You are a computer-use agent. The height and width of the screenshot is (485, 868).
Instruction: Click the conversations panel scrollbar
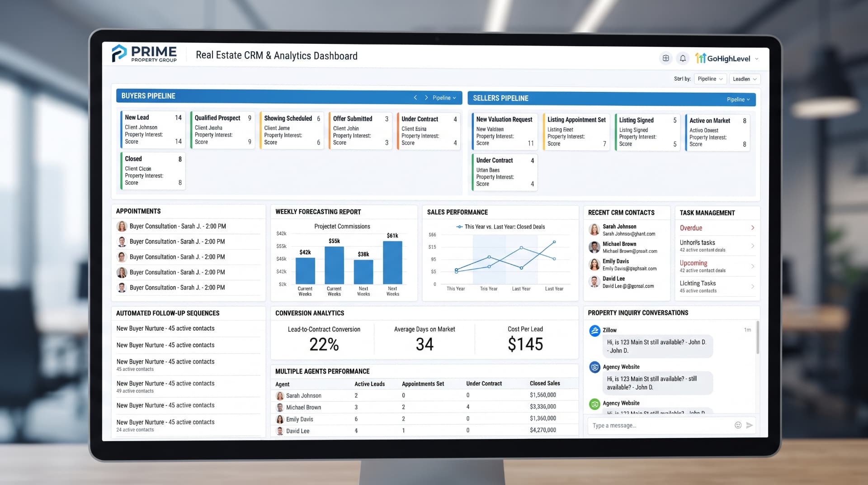(757, 338)
